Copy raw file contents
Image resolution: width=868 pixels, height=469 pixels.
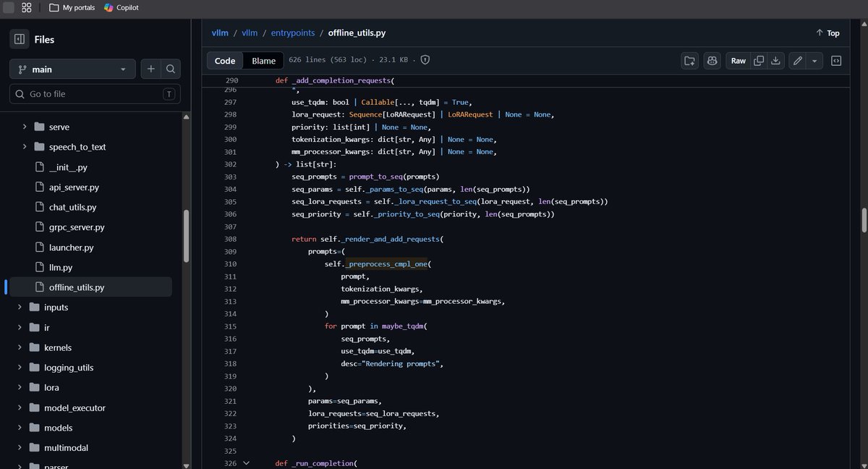point(758,61)
